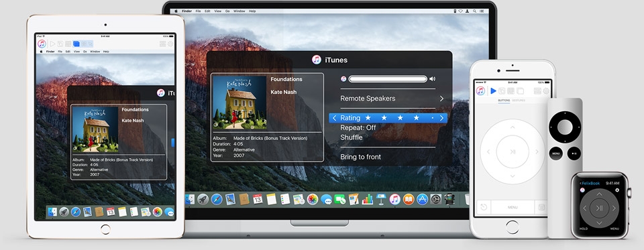Select the blue screen-view icon on iPad toolbar

(76, 44)
